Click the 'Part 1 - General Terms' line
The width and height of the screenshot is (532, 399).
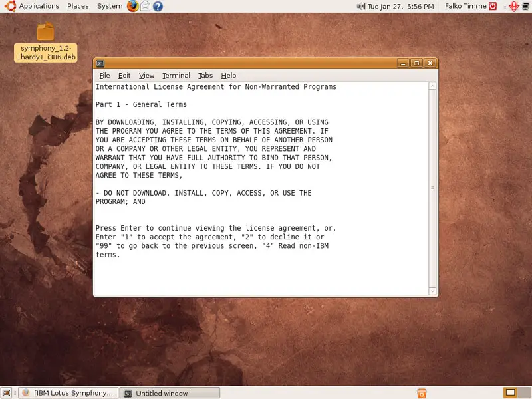click(141, 104)
